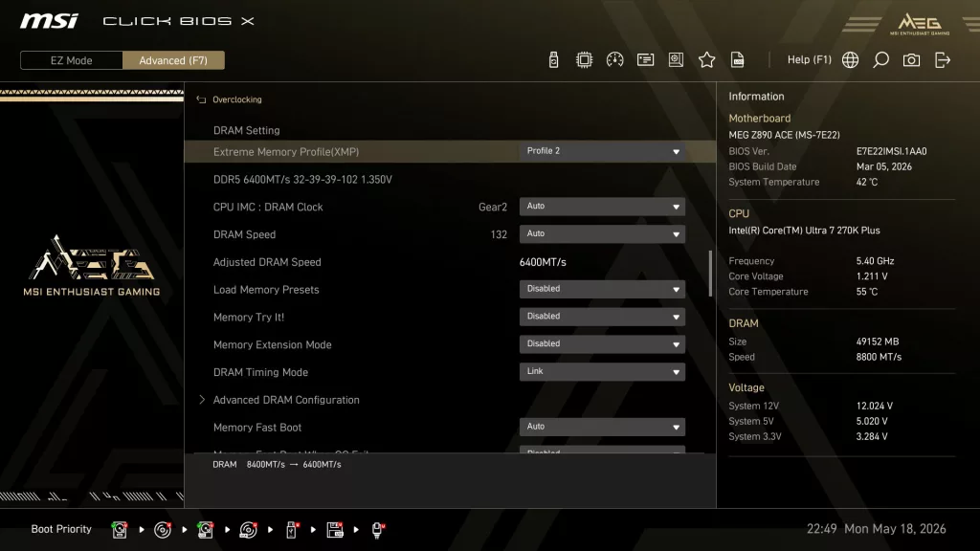Click the Core Voltage 1.211 V value
This screenshot has width=980, height=551.
(x=872, y=276)
